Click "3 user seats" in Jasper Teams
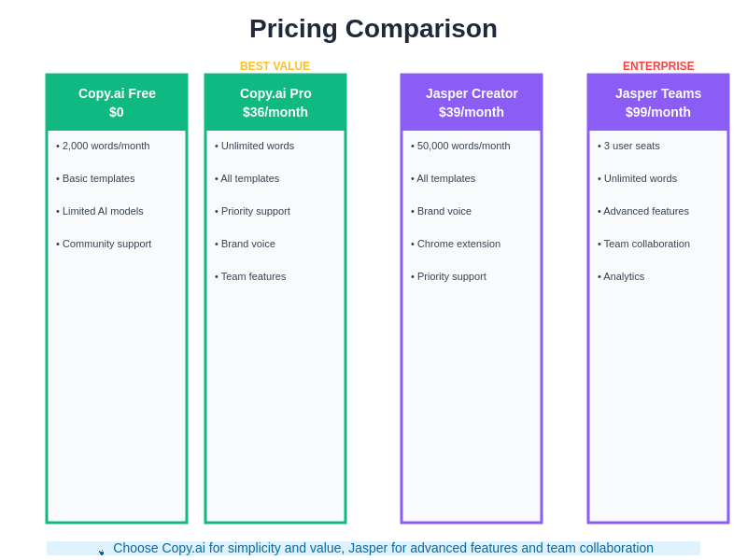747x560 pixels. pos(631,146)
